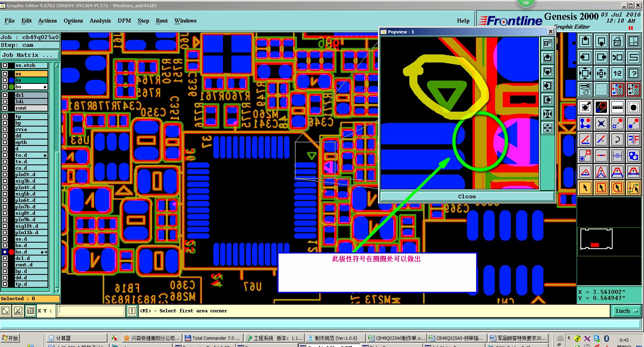Open the DFM menu
Viewport: 644px width, 347px height.
click(124, 21)
